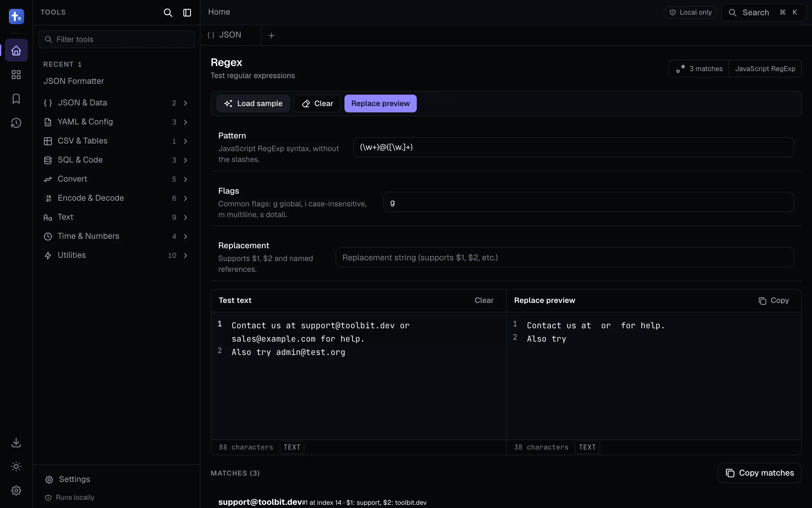
Task: Click the 3 matches indicator
Action: [x=699, y=69]
